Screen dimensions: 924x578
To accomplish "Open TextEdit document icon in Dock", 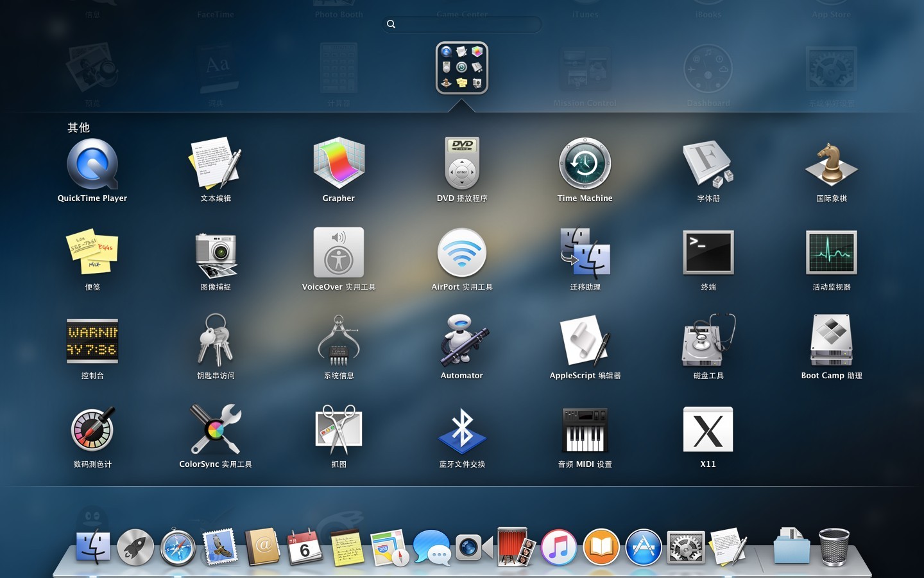I will click(728, 547).
